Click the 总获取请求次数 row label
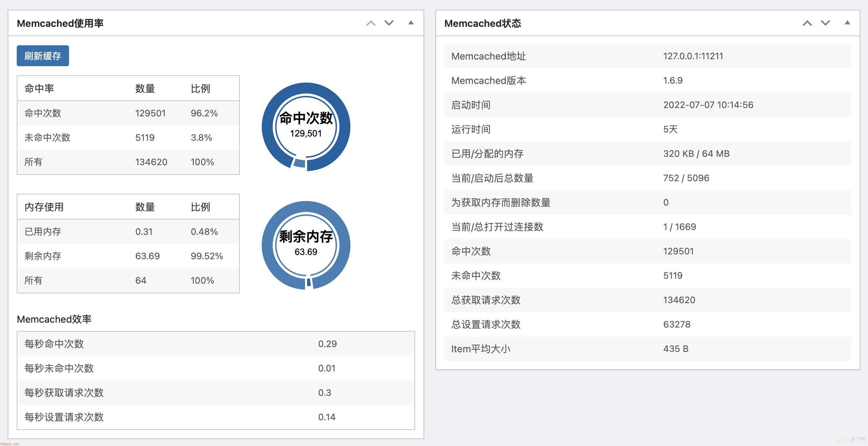This screenshot has height=446, width=868. [486, 300]
